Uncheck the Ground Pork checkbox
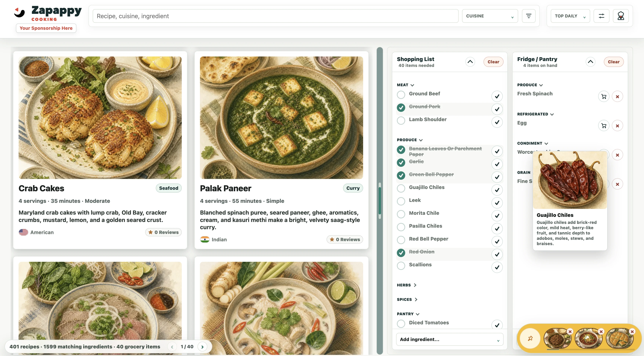644x356 pixels. (401, 107)
